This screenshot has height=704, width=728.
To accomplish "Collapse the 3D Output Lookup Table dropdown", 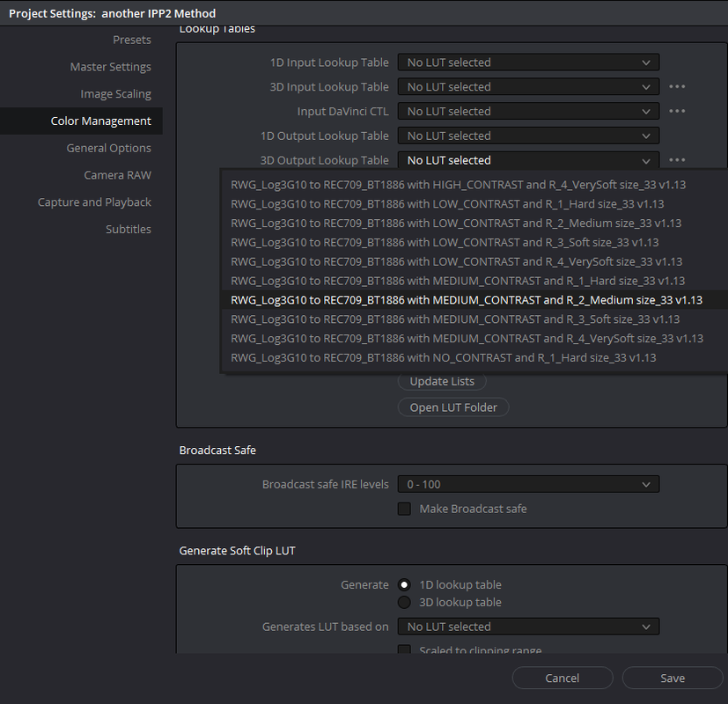I will pos(528,160).
